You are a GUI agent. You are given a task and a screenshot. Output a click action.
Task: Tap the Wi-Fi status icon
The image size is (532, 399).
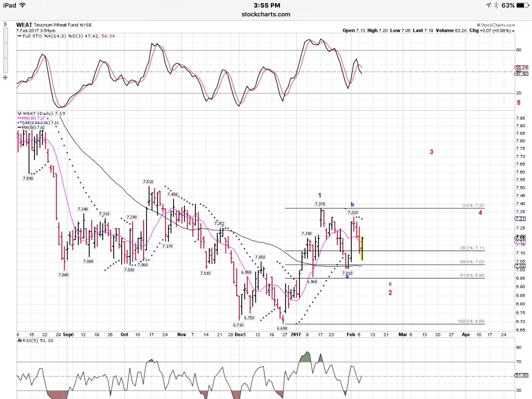click(23, 5)
